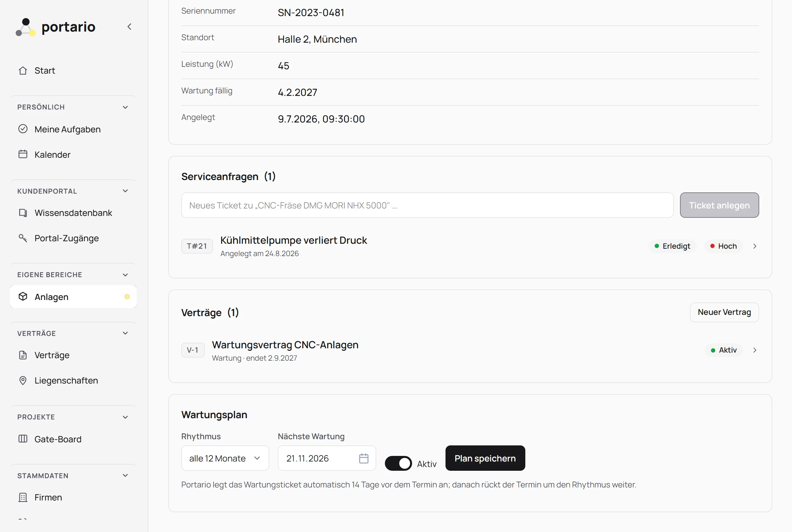
Task: Click the new ticket text input field
Action: [427, 205]
